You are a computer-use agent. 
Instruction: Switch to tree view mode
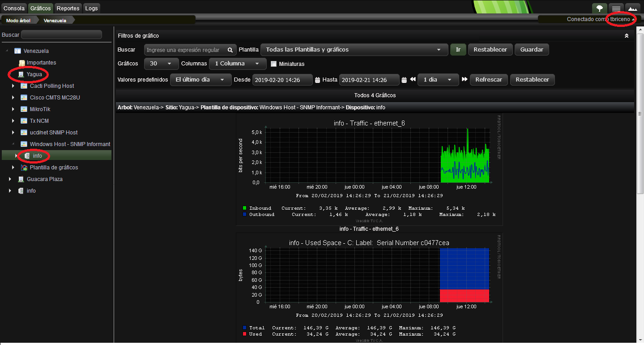[600, 8]
